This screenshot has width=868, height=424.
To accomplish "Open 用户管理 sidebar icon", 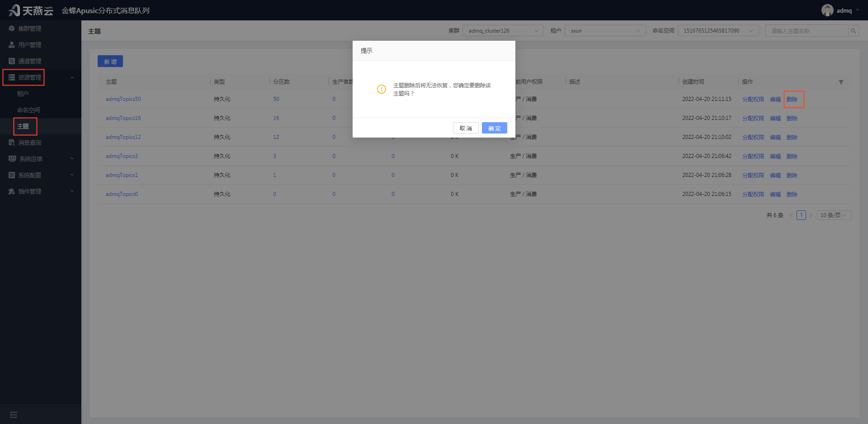I will [12, 45].
